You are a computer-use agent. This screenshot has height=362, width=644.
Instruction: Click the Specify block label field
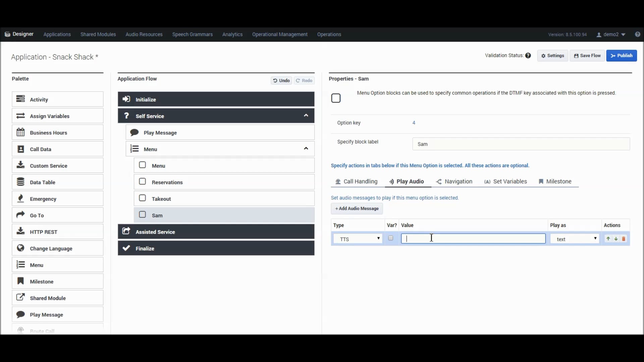(x=520, y=144)
